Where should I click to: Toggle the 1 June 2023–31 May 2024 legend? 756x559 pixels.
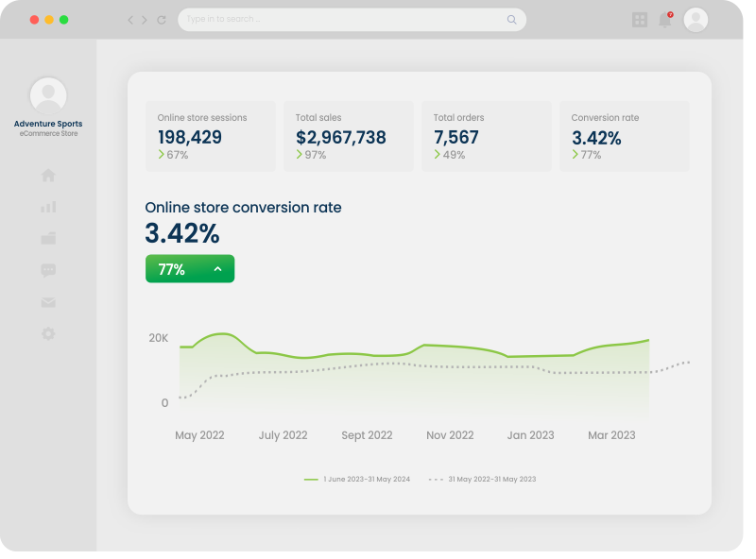(357, 480)
